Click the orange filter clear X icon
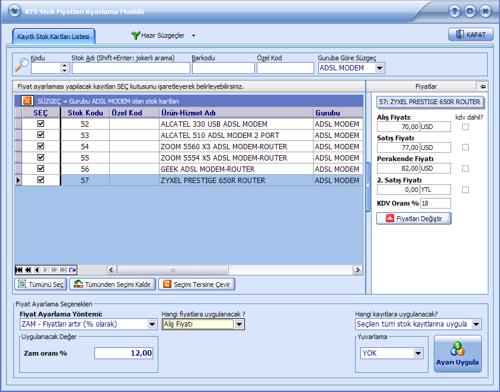Viewport: 500px width, 392px height. [x=27, y=101]
